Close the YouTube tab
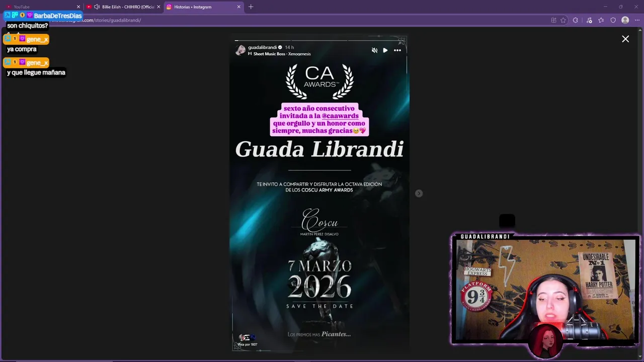This screenshot has width=644, height=362. tap(78, 7)
